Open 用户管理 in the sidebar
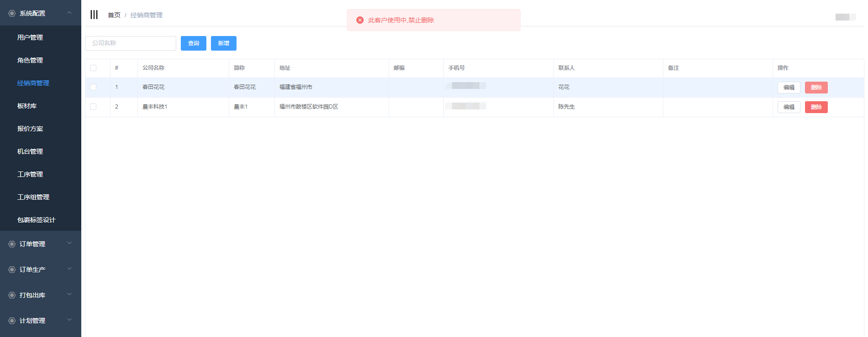The image size is (868, 337). pyautogui.click(x=30, y=37)
